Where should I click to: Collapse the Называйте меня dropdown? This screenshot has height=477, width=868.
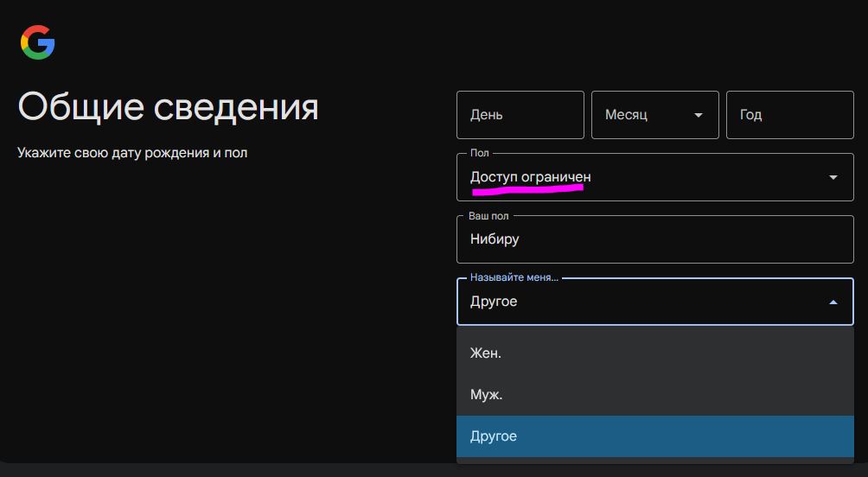654,302
